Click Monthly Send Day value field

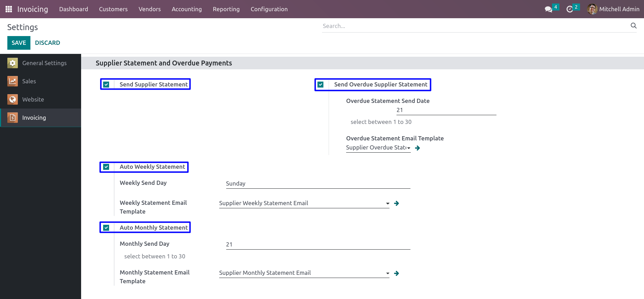click(318, 245)
